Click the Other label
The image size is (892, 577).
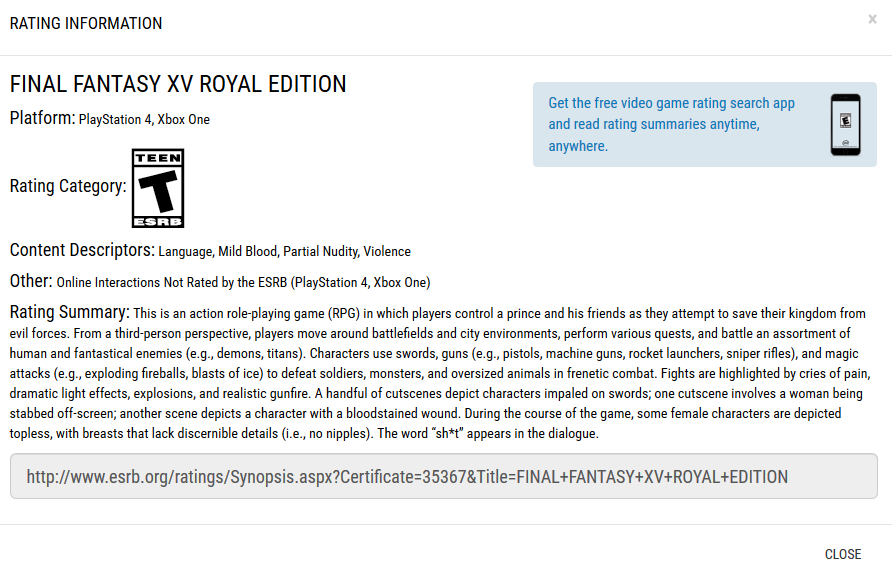coord(31,281)
